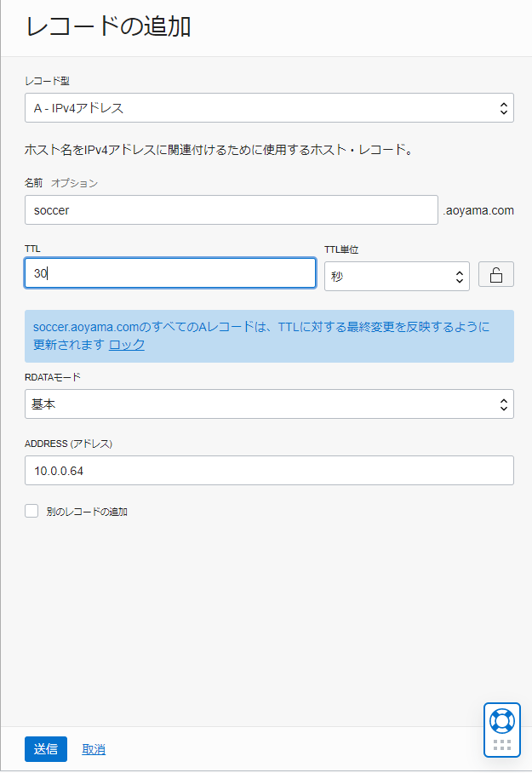Click the 別のレコードの追加 label text
The height and width of the screenshot is (773, 532).
pyautogui.click(x=87, y=512)
